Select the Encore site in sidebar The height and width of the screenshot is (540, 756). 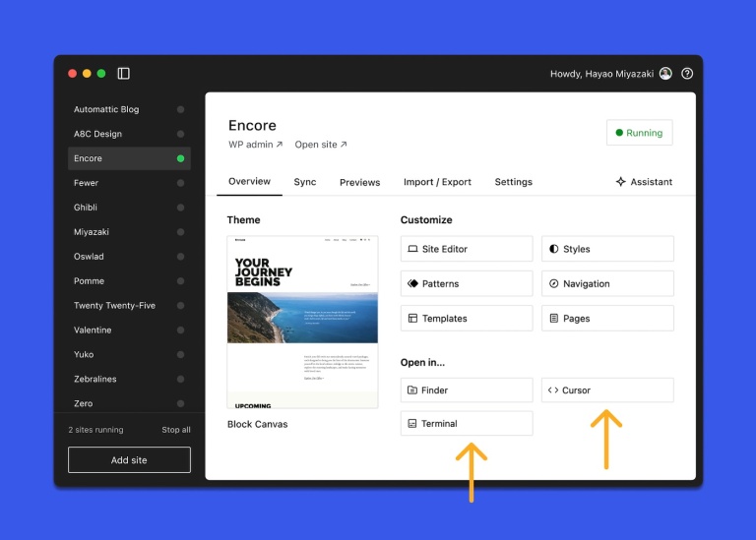click(129, 158)
